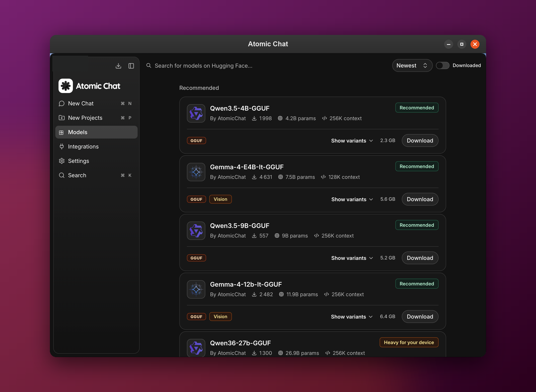This screenshot has width=536, height=392.
Task: Open the Qwen36-27b-GGUF model title
Action: click(x=240, y=343)
